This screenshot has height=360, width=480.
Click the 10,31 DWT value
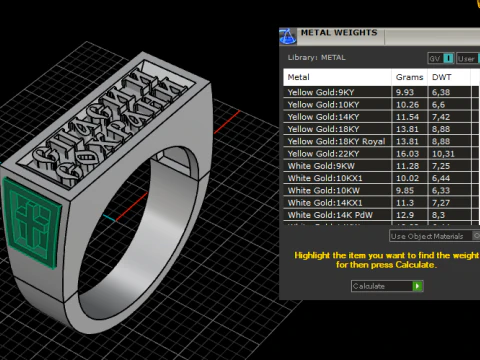point(443,154)
